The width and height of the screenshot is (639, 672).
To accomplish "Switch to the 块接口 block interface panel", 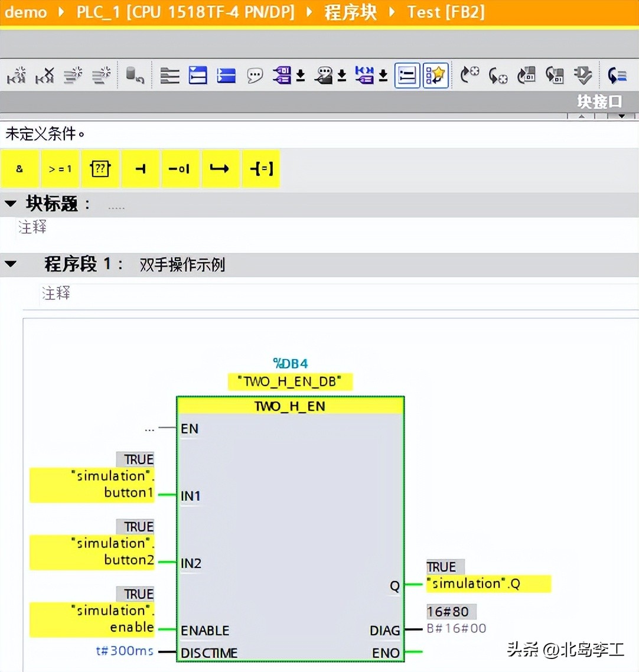I will (598, 102).
